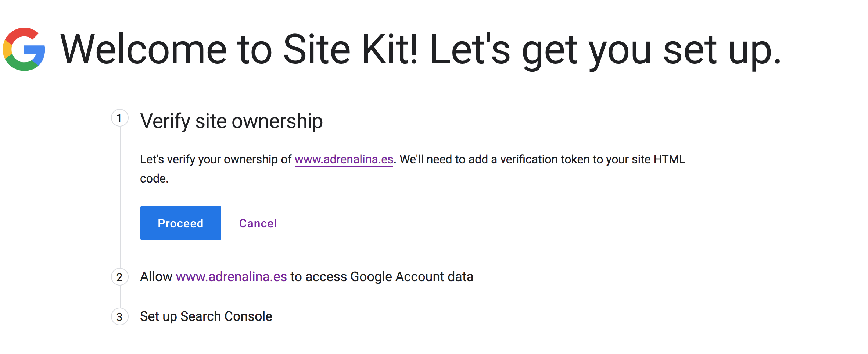
Task: Click the stepper line between steps 2 and 3
Action: [x=120, y=297]
